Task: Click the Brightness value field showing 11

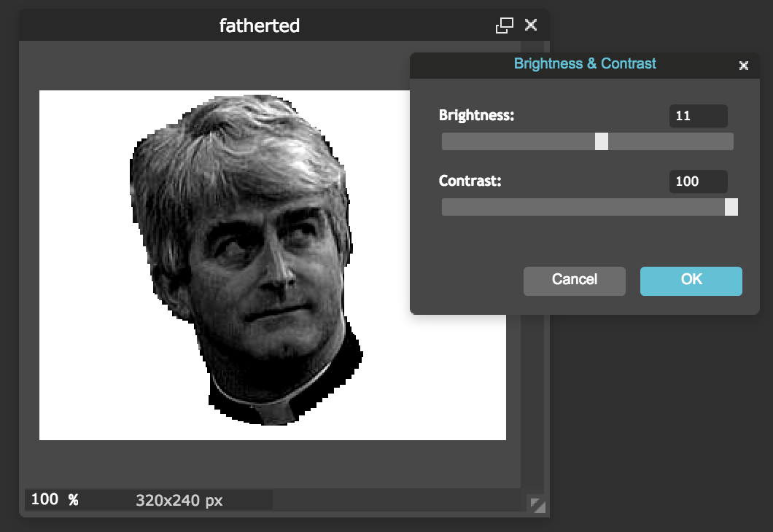Action: (x=698, y=116)
